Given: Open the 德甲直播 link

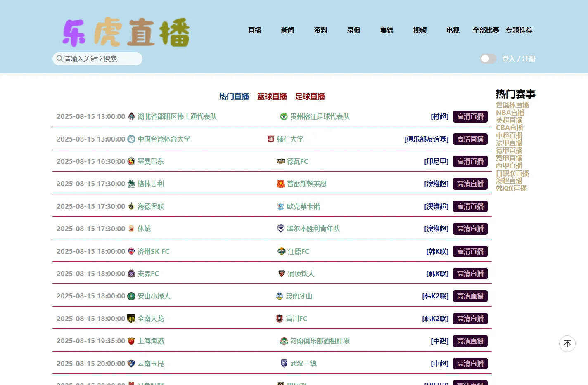Looking at the screenshot, I should click(x=509, y=150).
